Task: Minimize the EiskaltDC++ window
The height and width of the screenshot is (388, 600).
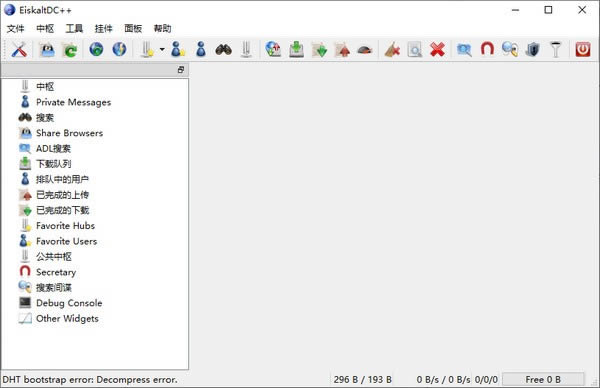Action: pyautogui.click(x=515, y=10)
